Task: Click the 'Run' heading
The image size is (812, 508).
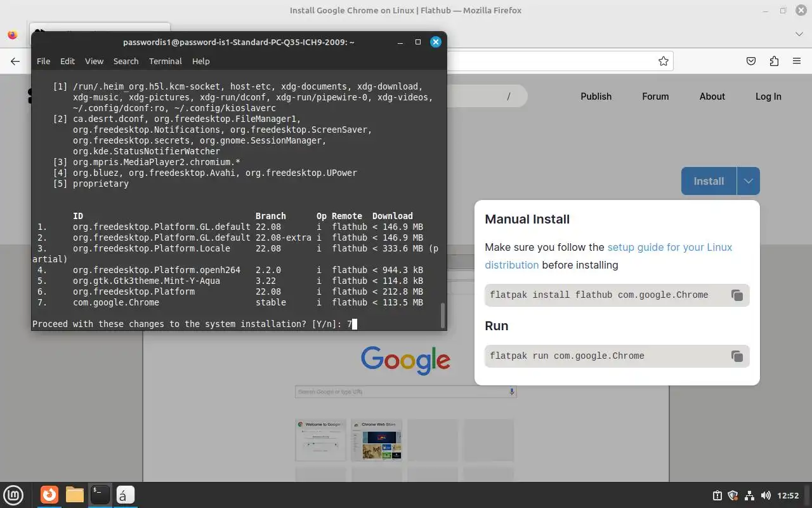Action: [497, 326]
